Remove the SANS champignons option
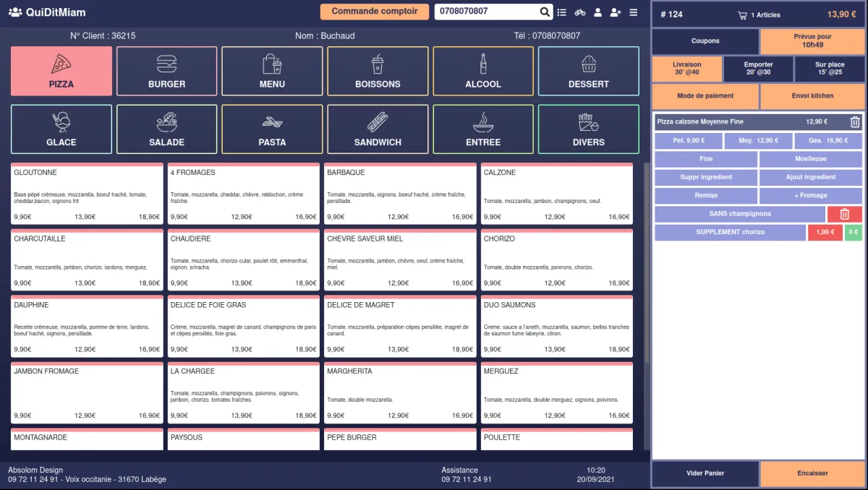The width and height of the screenshot is (868, 490). [x=845, y=214]
